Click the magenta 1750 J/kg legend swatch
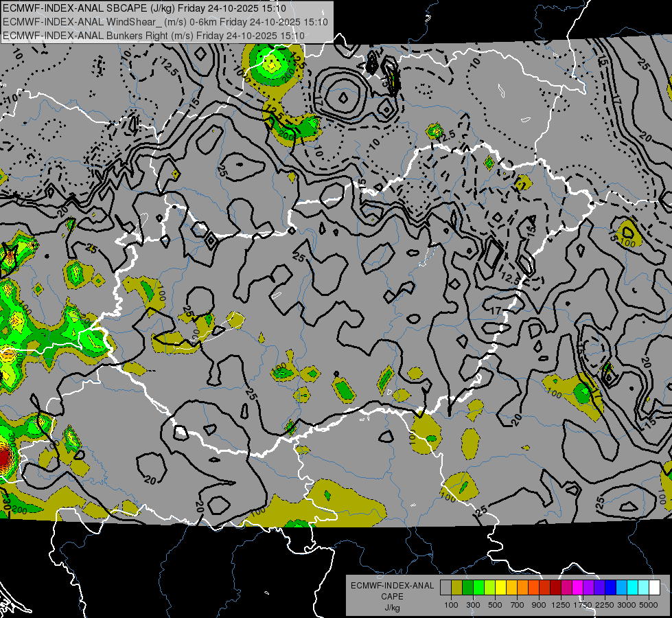 click(577, 588)
